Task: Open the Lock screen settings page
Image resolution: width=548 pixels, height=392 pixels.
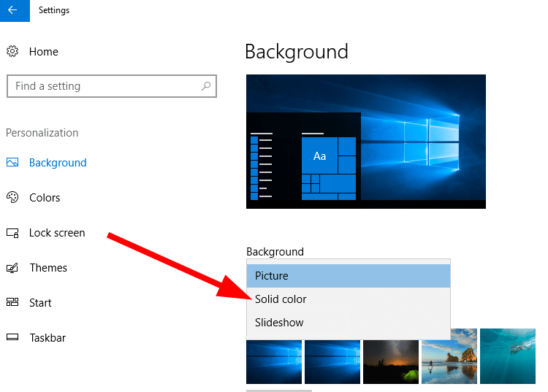Action: point(57,233)
